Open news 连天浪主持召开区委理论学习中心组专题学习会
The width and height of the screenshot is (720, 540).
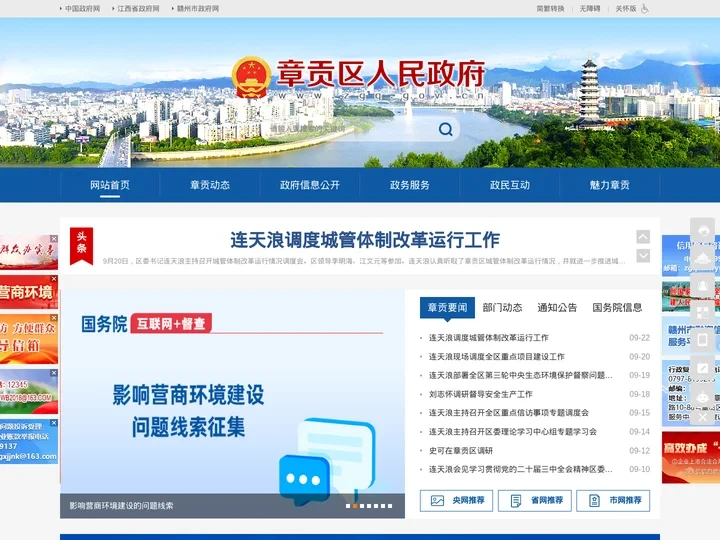coord(512,432)
